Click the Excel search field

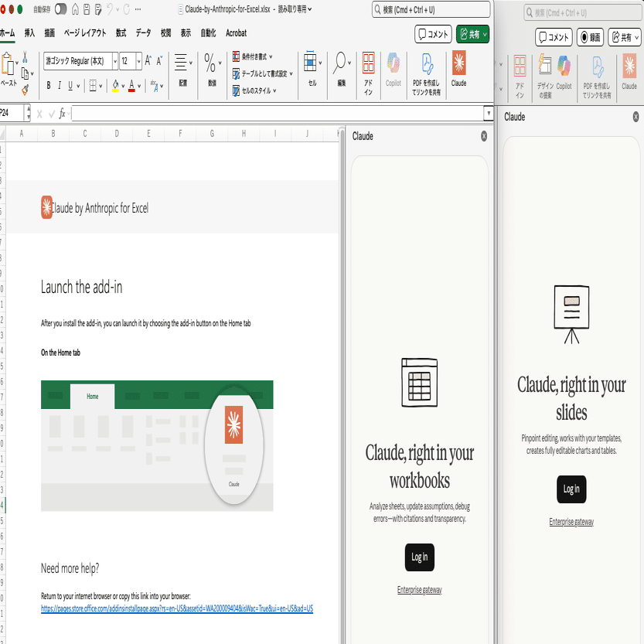(x=431, y=9)
